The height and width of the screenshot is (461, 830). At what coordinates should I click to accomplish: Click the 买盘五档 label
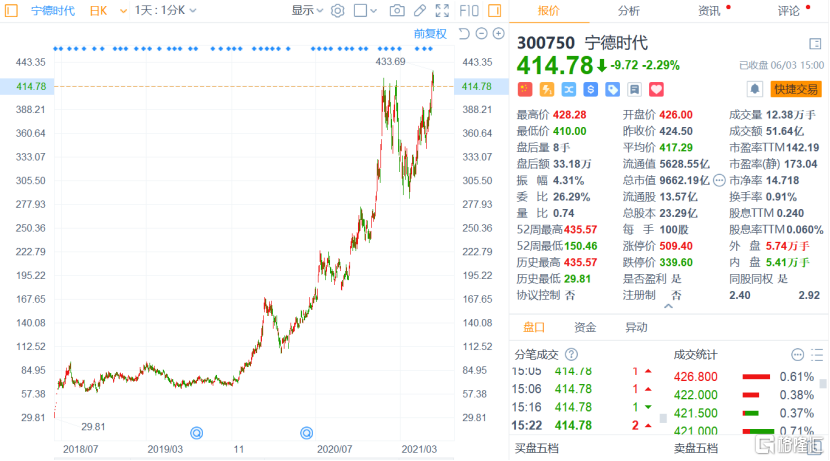(536, 448)
